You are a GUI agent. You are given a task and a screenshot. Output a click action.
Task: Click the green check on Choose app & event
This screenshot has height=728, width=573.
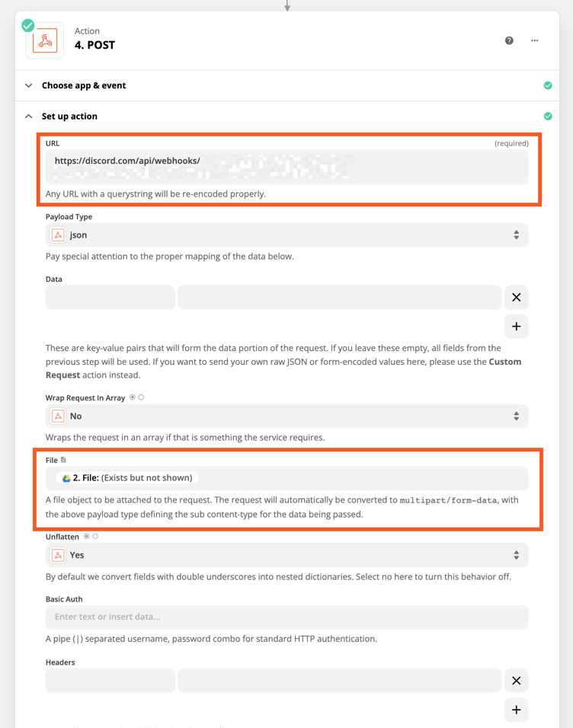(x=548, y=85)
